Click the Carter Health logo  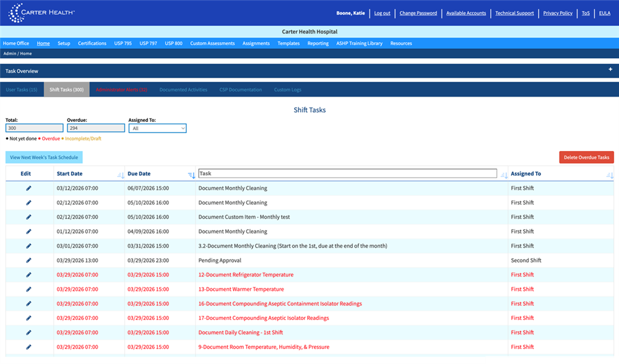[x=41, y=12]
